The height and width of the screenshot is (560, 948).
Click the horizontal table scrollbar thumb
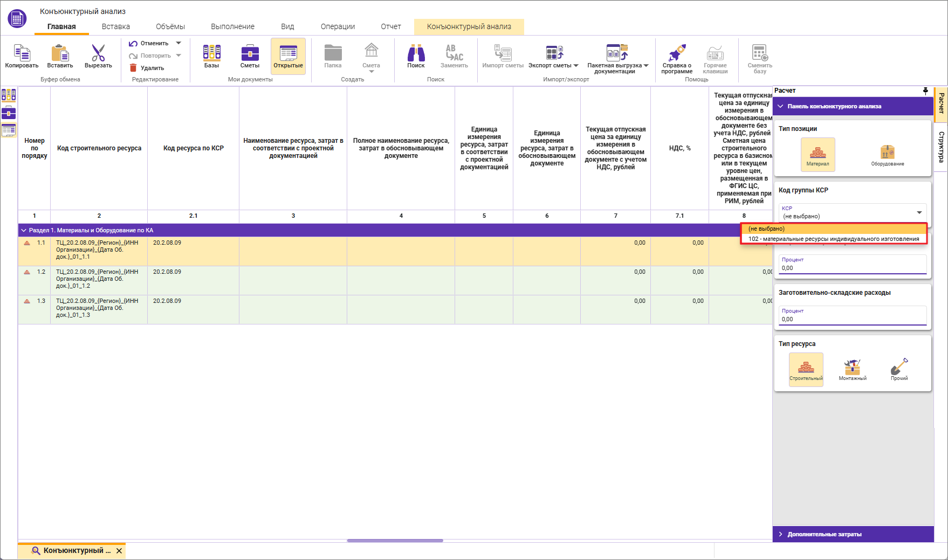pos(395,540)
